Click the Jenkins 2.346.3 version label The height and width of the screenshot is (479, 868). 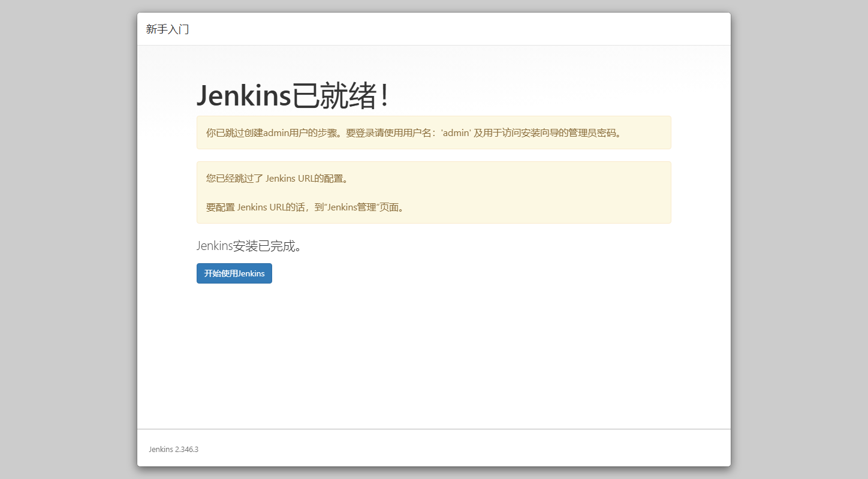point(174,449)
